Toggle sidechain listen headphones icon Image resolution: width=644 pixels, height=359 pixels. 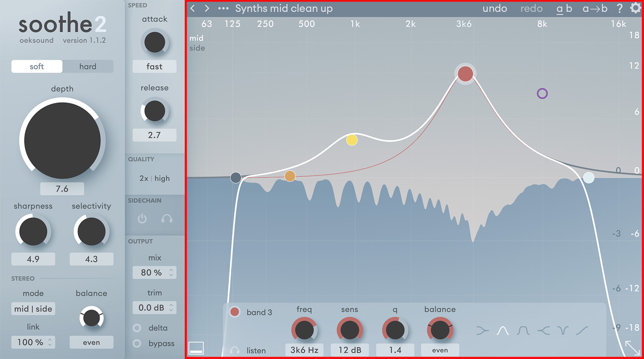(x=167, y=219)
